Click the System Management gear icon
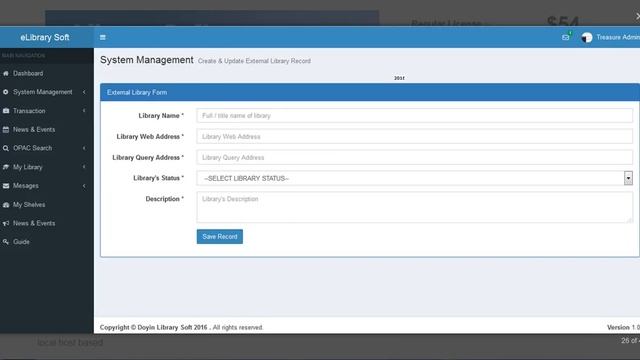This screenshot has height=360, width=640. point(6,92)
